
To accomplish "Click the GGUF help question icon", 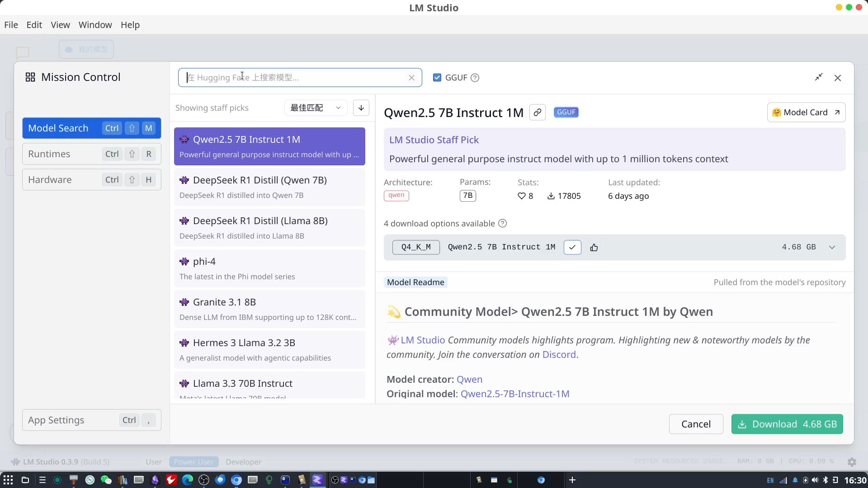I will tap(475, 78).
